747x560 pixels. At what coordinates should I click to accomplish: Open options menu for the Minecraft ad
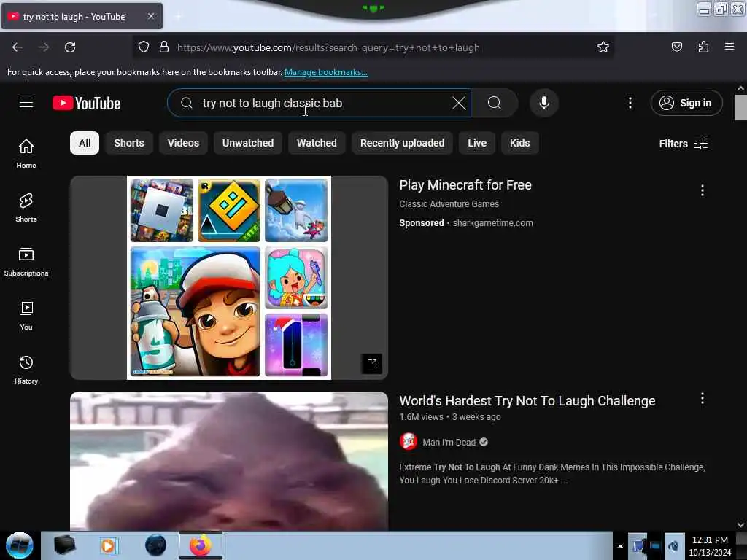click(703, 190)
